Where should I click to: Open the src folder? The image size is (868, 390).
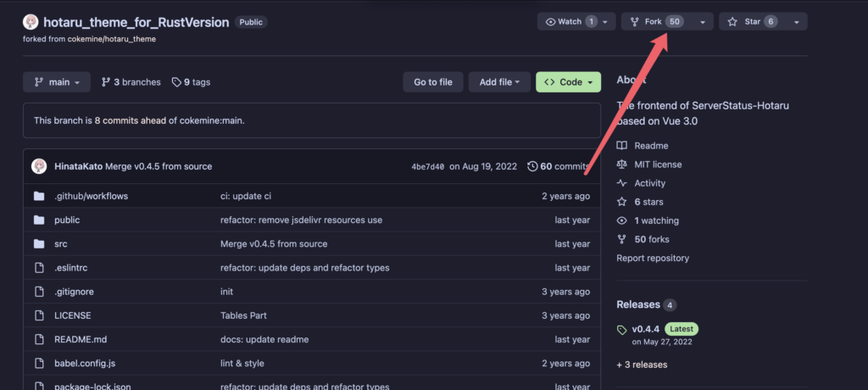click(61, 244)
